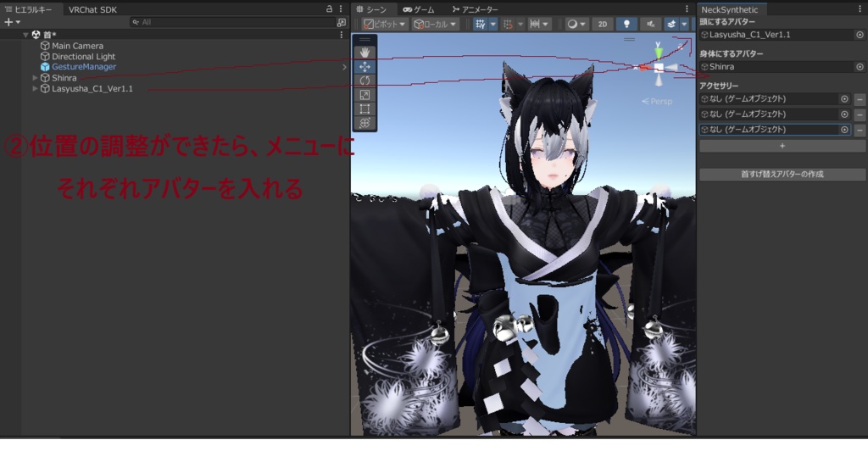This screenshot has width=868, height=451.
Task: Select Directional Light in hierarchy
Action: coord(84,57)
